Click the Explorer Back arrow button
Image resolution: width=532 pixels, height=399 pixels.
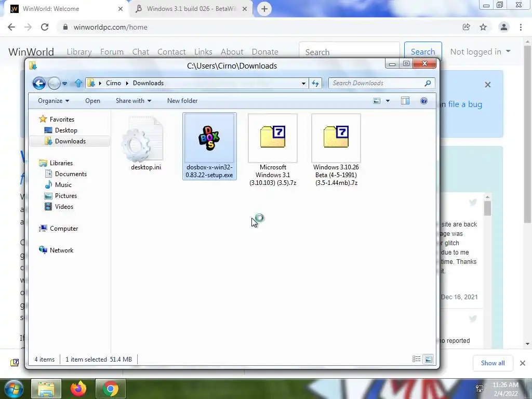point(39,83)
